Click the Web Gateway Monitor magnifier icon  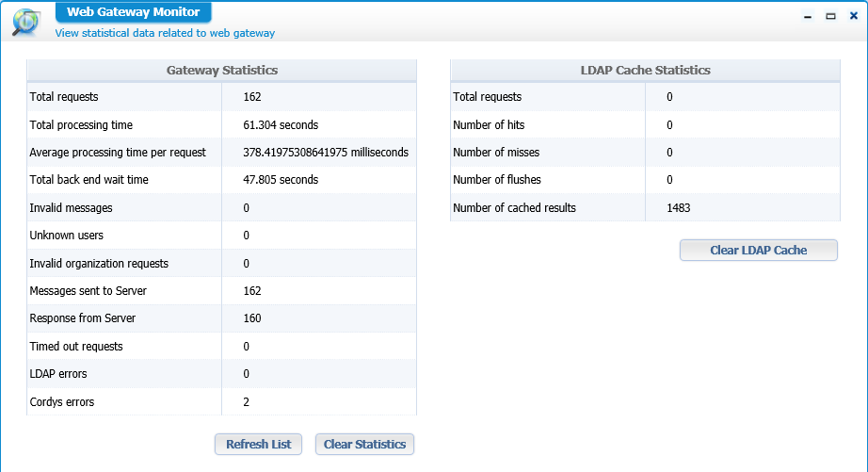coord(25,23)
